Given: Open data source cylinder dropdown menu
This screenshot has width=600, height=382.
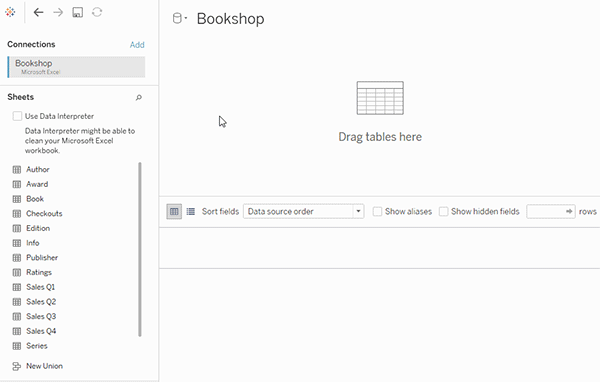Looking at the screenshot, I should 179,18.
